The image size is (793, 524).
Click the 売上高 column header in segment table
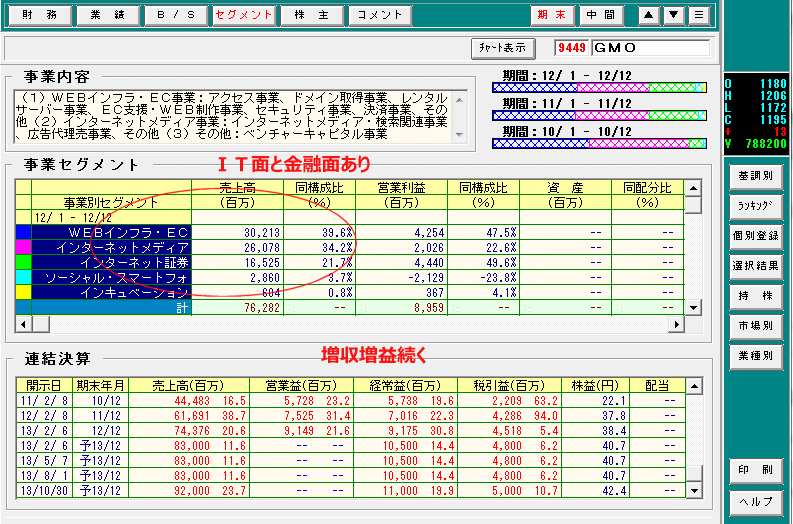pyautogui.click(x=237, y=195)
